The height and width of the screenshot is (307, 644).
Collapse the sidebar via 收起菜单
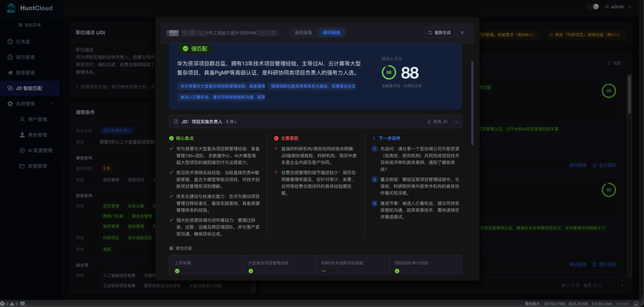[x=30, y=25]
